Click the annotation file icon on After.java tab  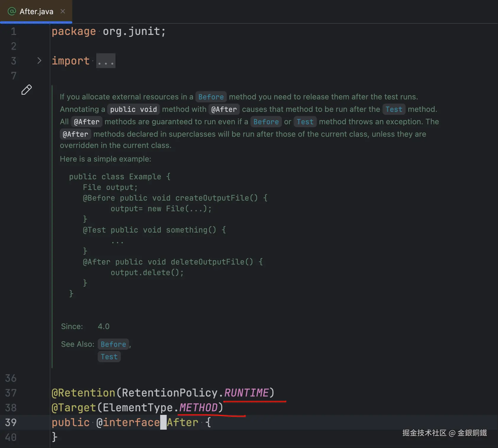[12, 12]
